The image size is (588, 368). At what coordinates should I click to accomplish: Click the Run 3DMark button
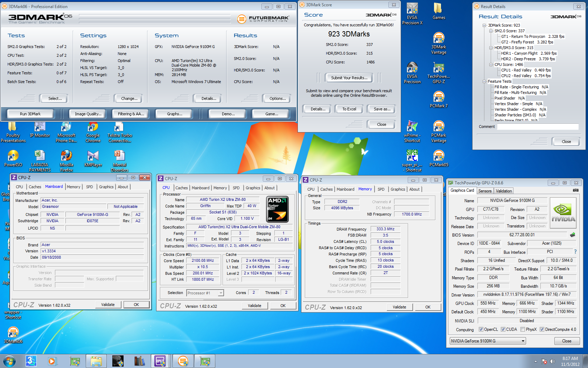pyautogui.click(x=30, y=114)
